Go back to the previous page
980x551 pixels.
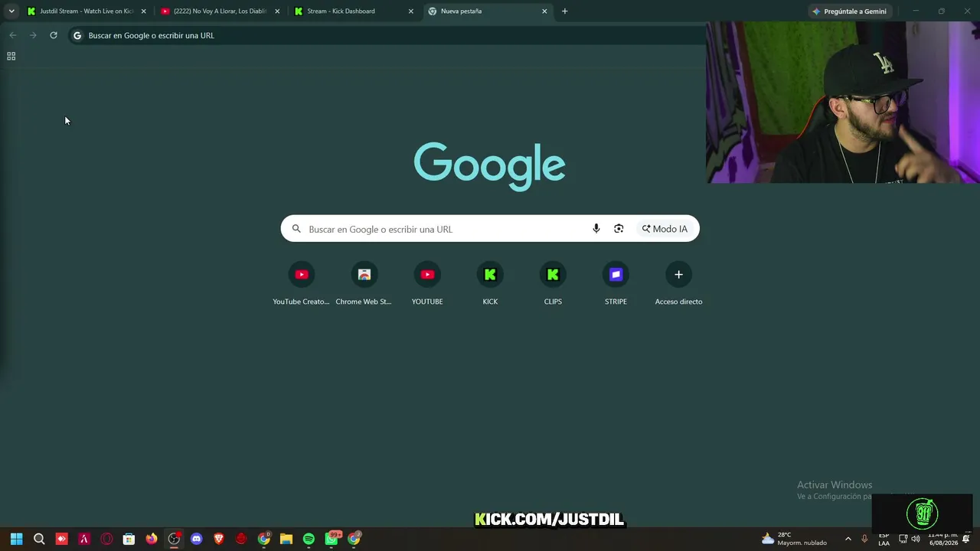(12, 35)
